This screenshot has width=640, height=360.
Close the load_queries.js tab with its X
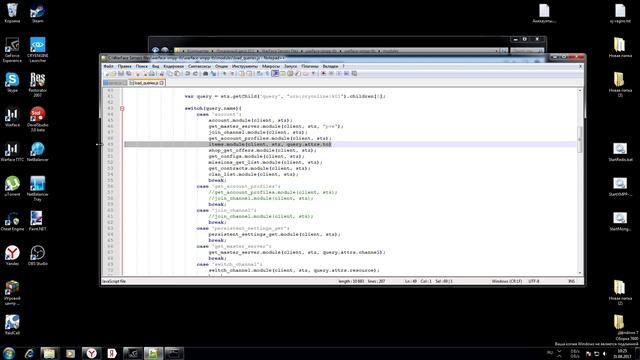(x=162, y=83)
